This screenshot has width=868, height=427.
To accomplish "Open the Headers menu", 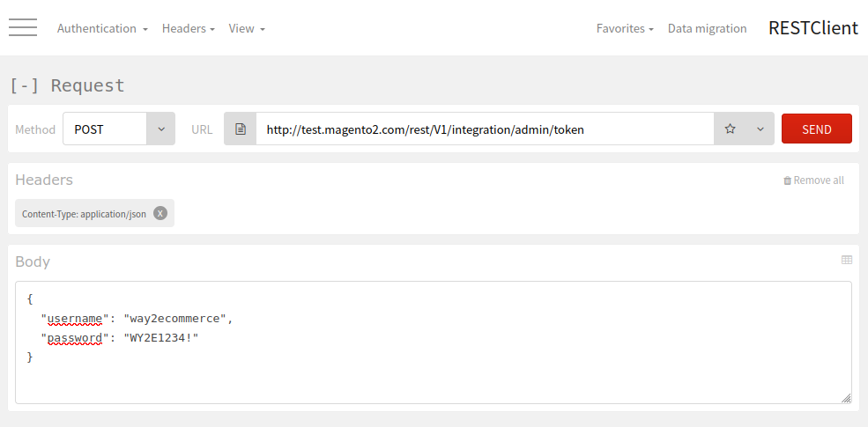I will coord(189,28).
